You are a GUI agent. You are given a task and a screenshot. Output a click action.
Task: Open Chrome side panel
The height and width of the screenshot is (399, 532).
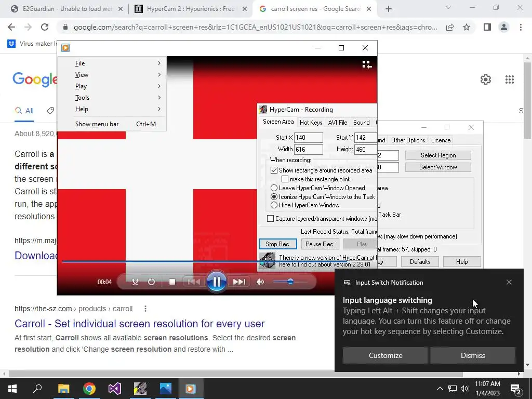coord(487,27)
